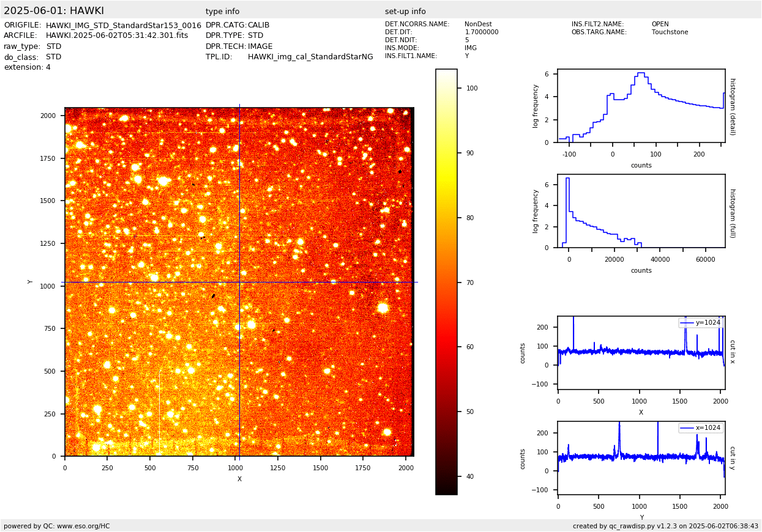
Task: Click the main HAWKI detector image
Action: 239,281
